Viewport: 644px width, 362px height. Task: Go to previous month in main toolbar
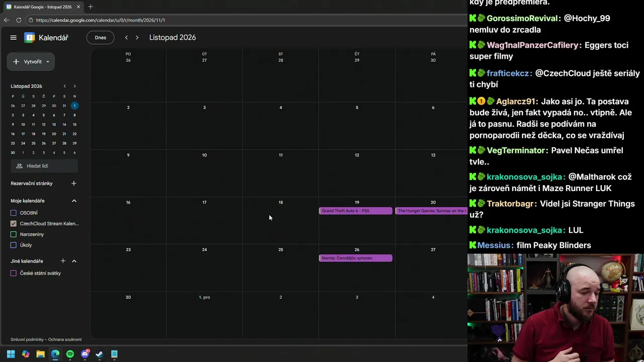126,38
